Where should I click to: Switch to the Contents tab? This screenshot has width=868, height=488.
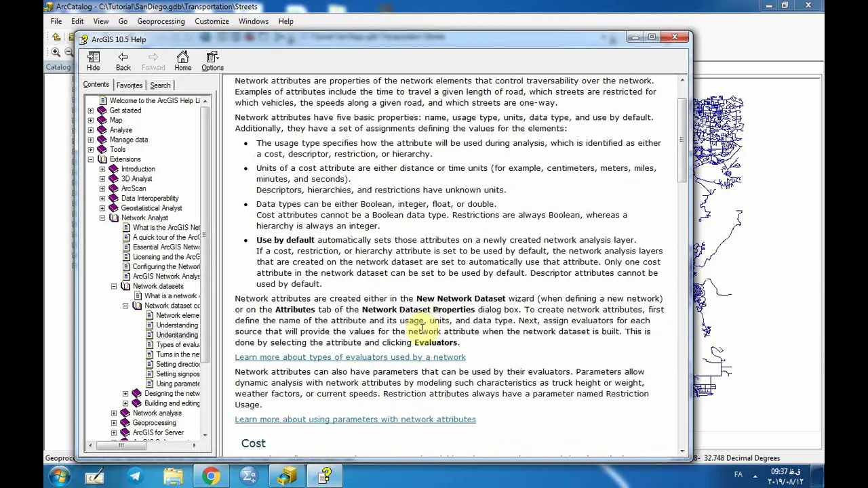[x=96, y=85]
